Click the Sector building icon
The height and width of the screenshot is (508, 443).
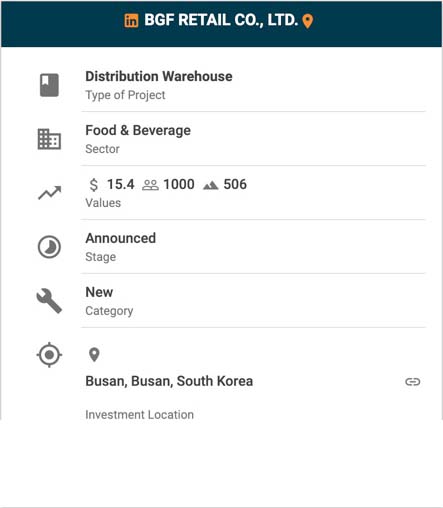49,139
